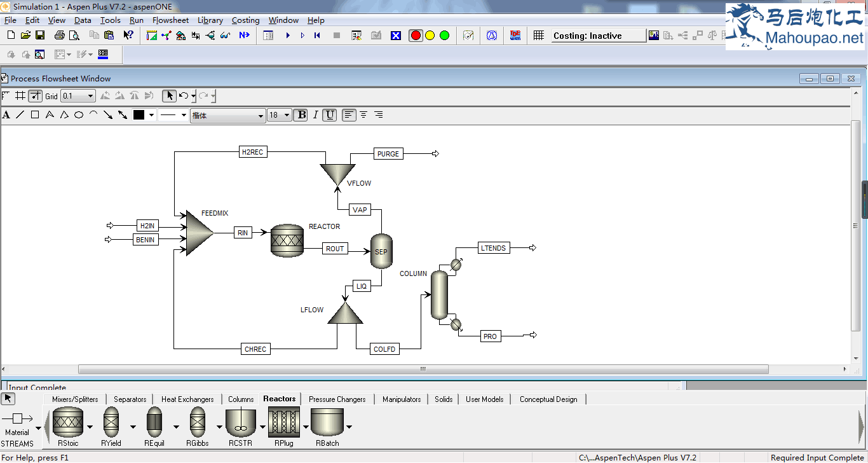The image size is (868, 463).
Task: Click the grid table icon beside Costing
Action: pos(539,36)
